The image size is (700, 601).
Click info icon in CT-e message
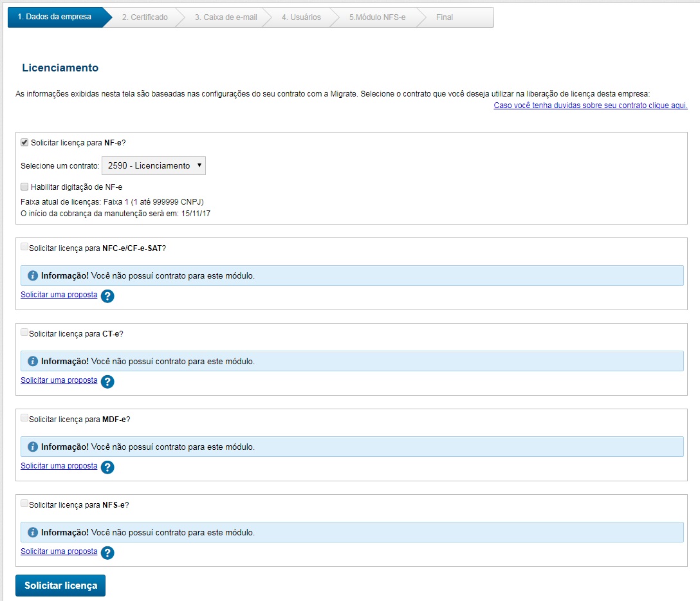tap(33, 361)
